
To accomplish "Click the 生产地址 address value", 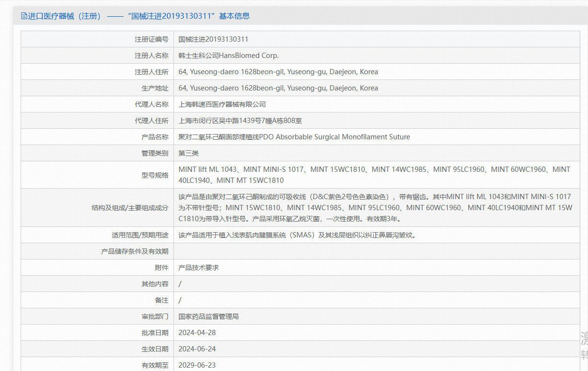I will tap(278, 88).
